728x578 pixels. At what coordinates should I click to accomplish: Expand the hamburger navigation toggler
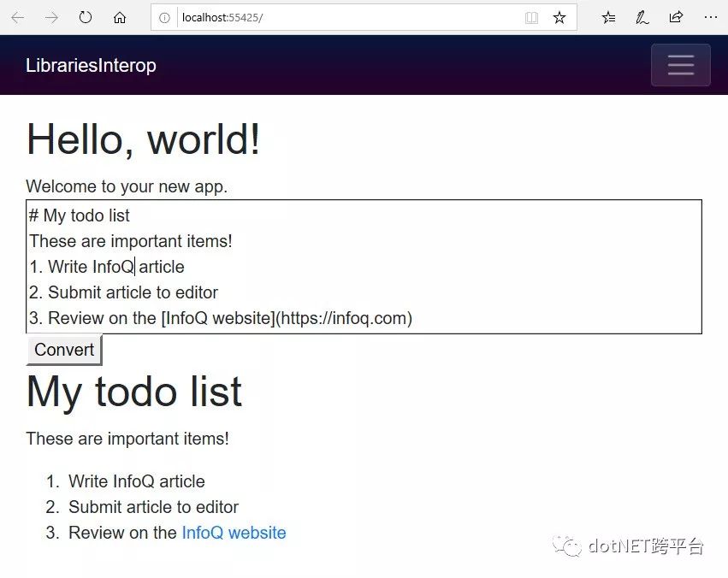coord(681,65)
